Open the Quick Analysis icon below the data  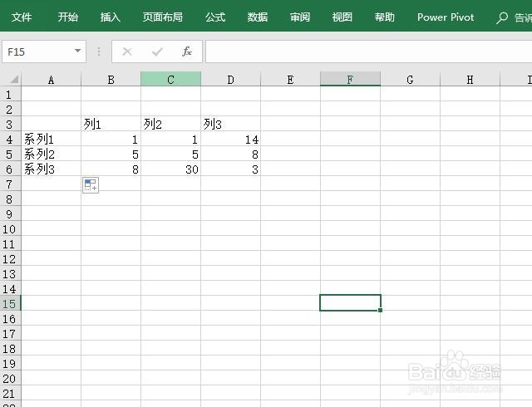coord(91,185)
